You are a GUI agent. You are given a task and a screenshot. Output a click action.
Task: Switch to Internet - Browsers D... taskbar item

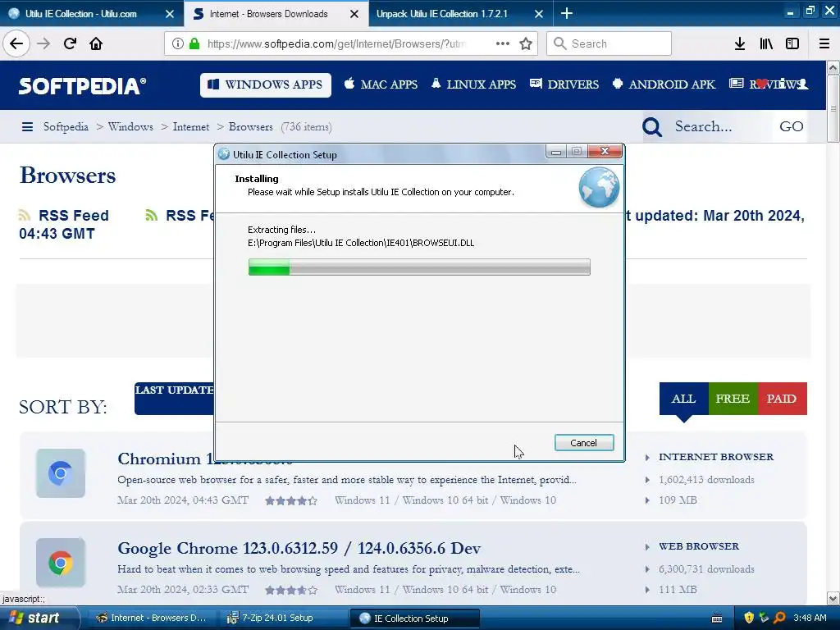(x=153, y=619)
